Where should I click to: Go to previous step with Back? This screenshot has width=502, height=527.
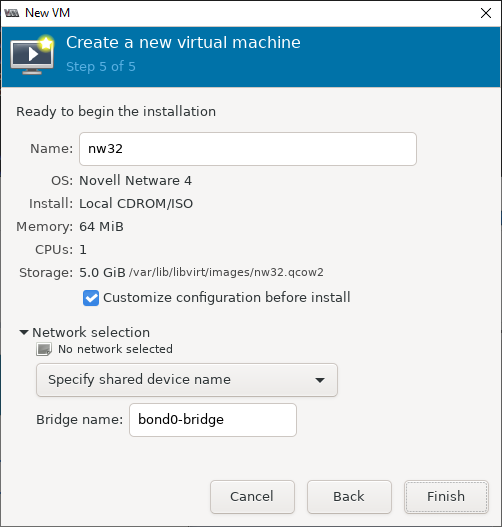point(349,497)
